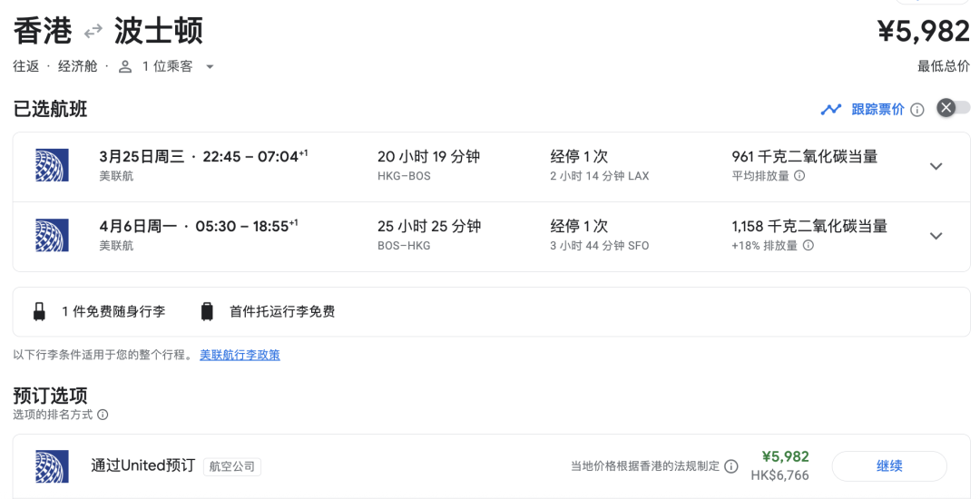Screen dimensions: 980x499
Task: Click 继续 to book with United
Action: click(x=888, y=466)
